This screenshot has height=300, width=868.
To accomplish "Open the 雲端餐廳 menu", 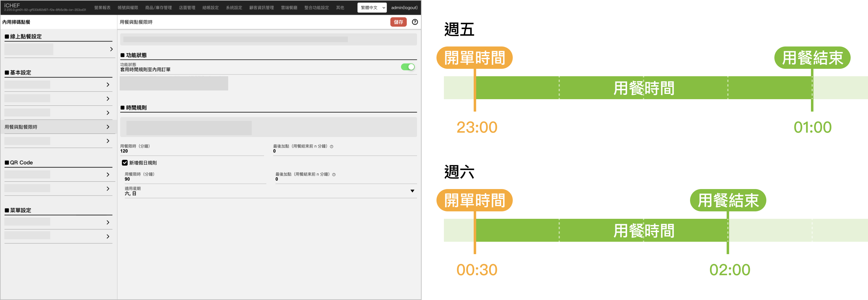I will click(289, 7).
